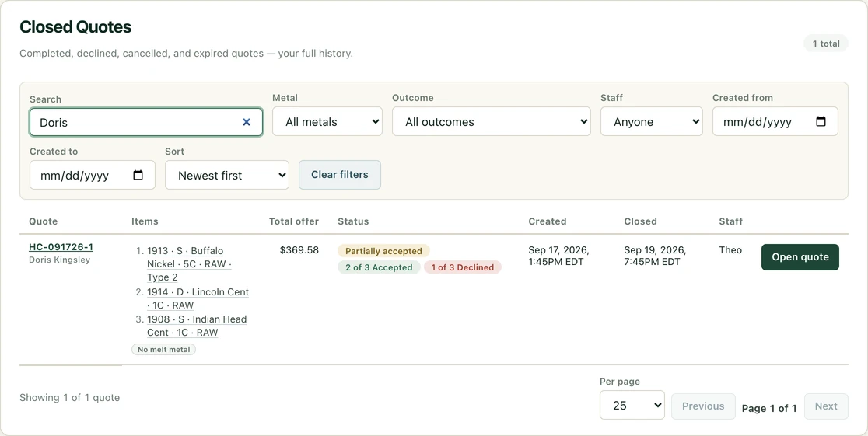
Task: Click the Sep 17, 2026 created date
Action: pos(558,256)
